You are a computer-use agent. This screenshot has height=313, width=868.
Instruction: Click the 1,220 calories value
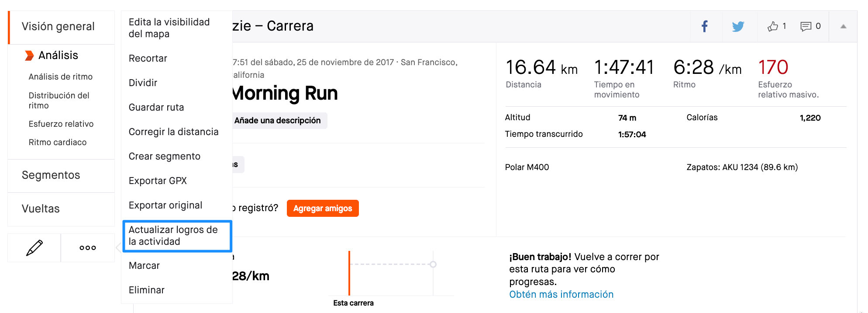tap(810, 118)
